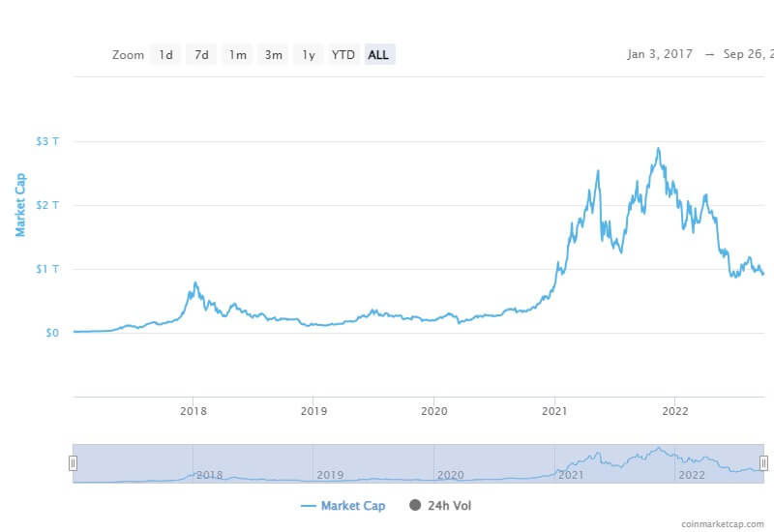This screenshot has width=774, height=532.
Task: Click the early 2018 market cap peak
Action: point(195,283)
